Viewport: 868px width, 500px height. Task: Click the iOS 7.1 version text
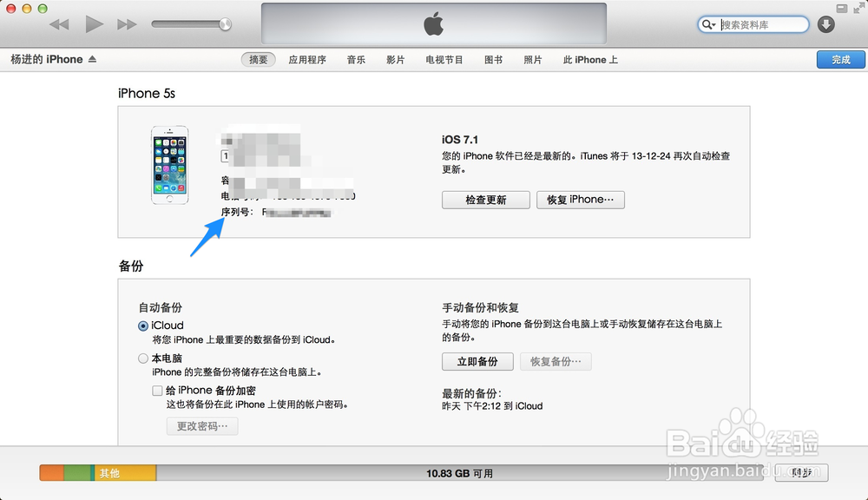pyautogui.click(x=459, y=140)
